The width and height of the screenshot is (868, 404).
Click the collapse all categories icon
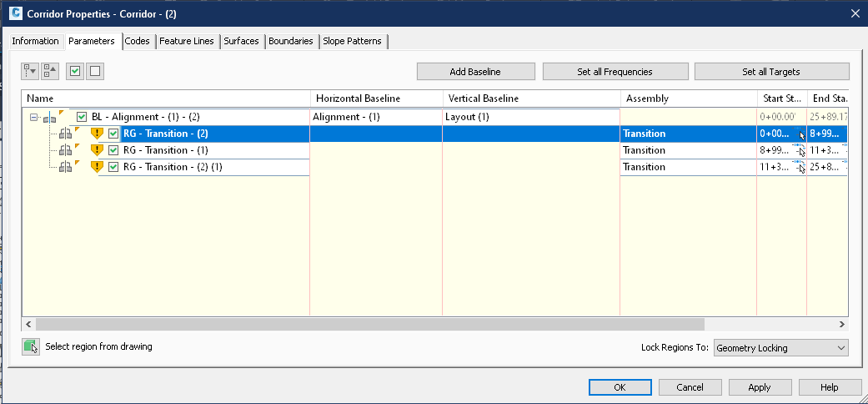click(x=50, y=71)
